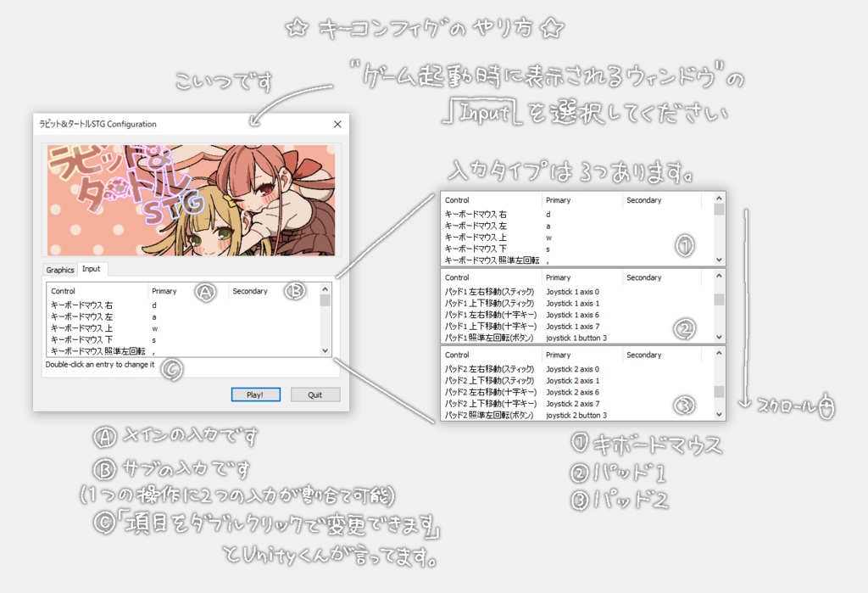
Task: Click the Joystick 1 axis 0 value
Action: (x=572, y=292)
